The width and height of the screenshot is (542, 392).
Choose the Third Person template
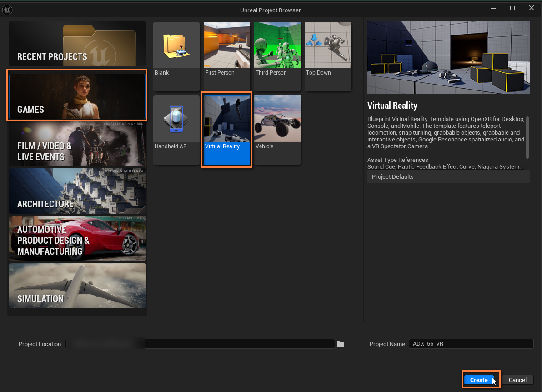[277, 56]
